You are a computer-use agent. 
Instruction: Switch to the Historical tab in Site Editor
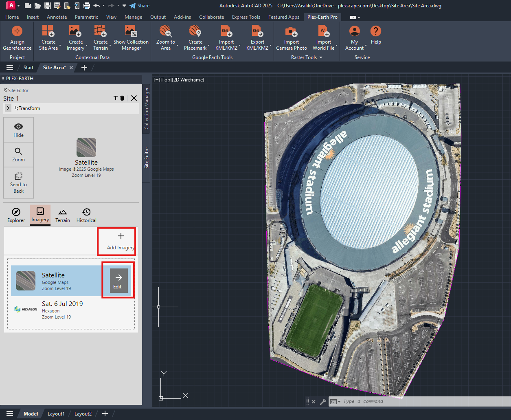tap(86, 215)
